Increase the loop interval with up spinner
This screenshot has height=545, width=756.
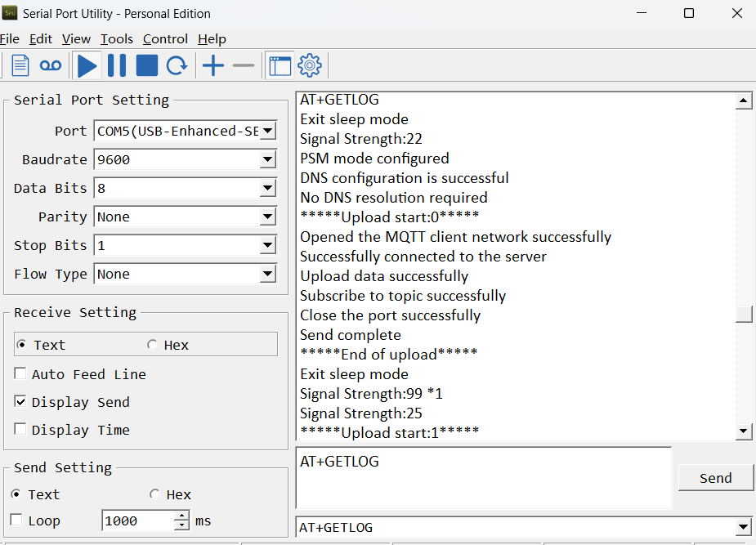coord(181,516)
